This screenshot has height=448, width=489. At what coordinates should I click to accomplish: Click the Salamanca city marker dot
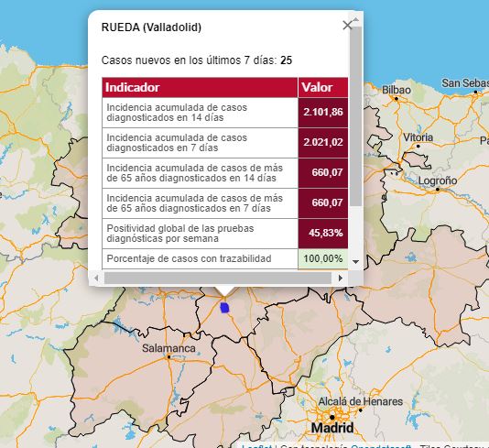168,357
